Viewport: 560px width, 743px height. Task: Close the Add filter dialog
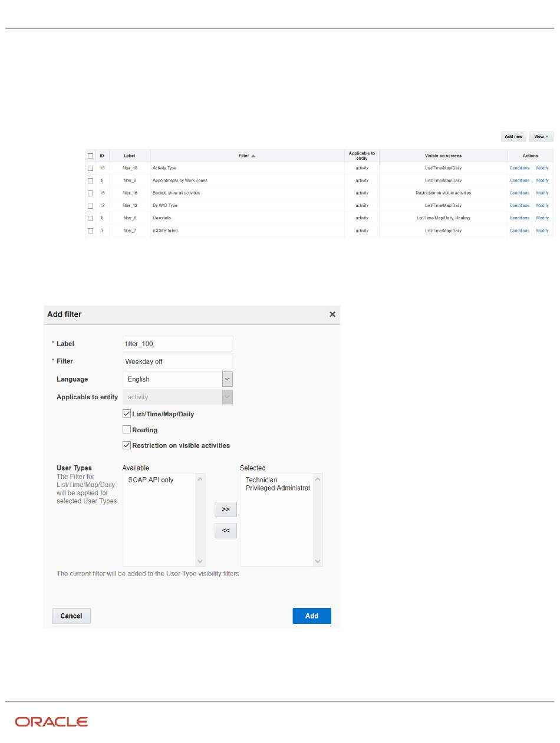pyautogui.click(x=332, y=315)
